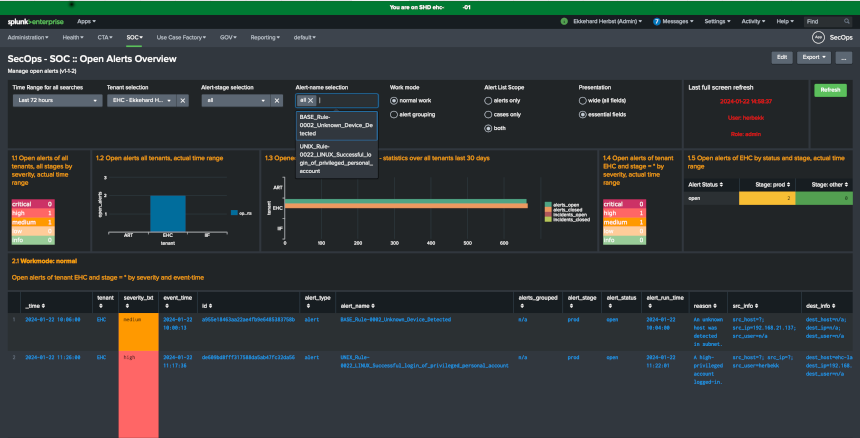Screen dimensions: 860x438
Task: Select the 'alert grouping' work mode
Action: pyautogui.click(x=394, y=115)
